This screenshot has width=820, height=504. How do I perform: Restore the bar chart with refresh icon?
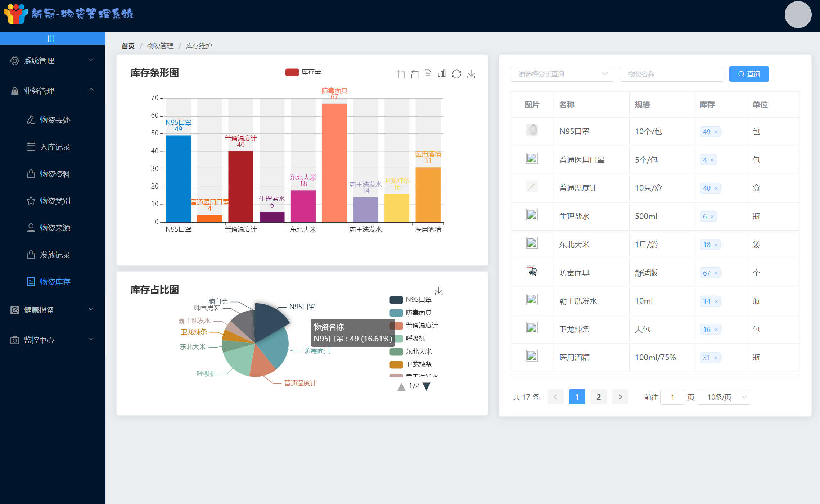[456, 74]
